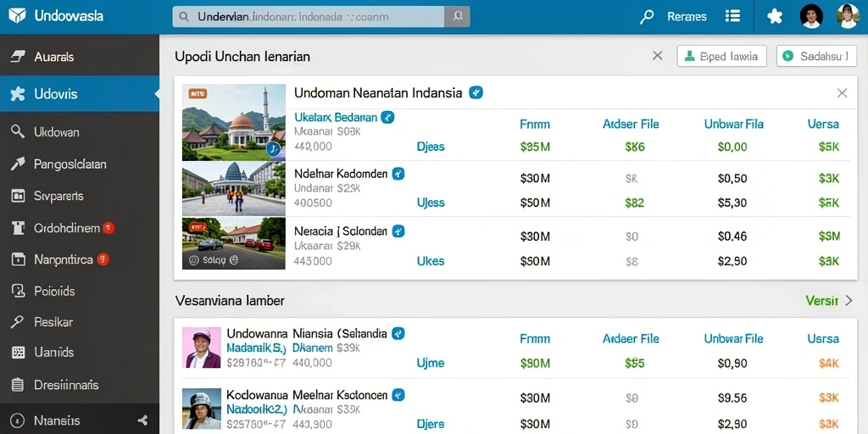
Task: Click the Djeas link in first row
Action: [431, 147]
